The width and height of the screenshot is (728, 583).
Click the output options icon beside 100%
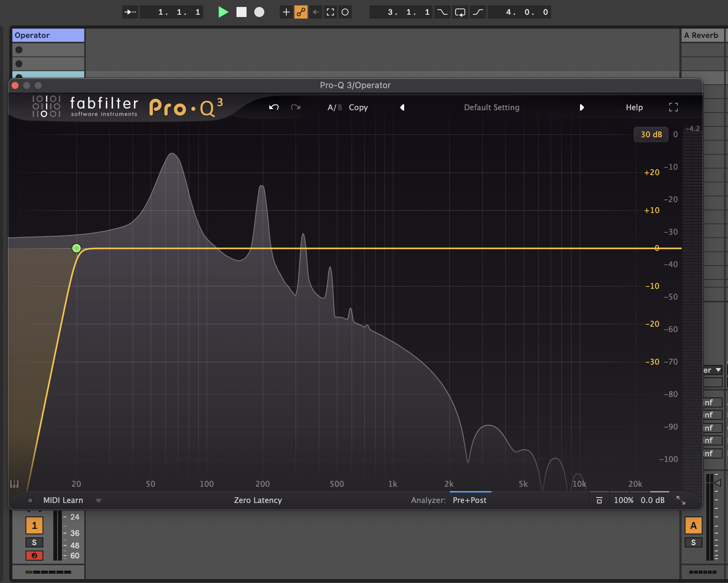coord(599,500)
